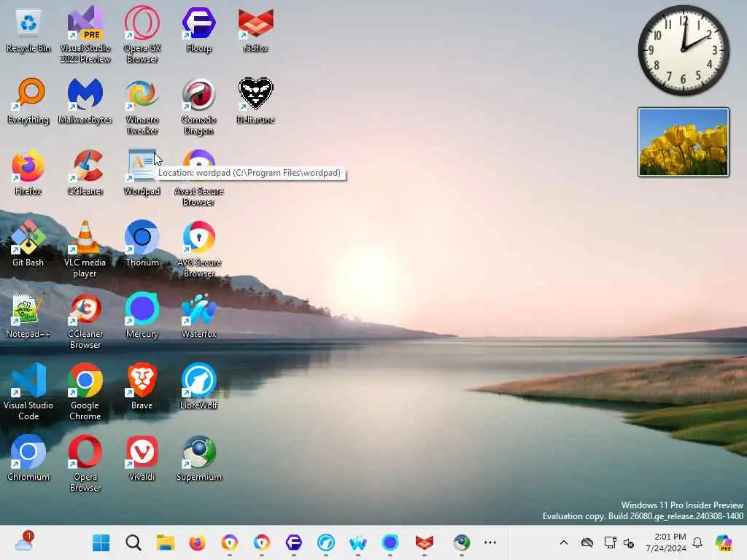Image resolution: width=747 pixels, height=560 pixels.
Task: Select the Recycle Bin desktop icon
Action: coord(28,31)
